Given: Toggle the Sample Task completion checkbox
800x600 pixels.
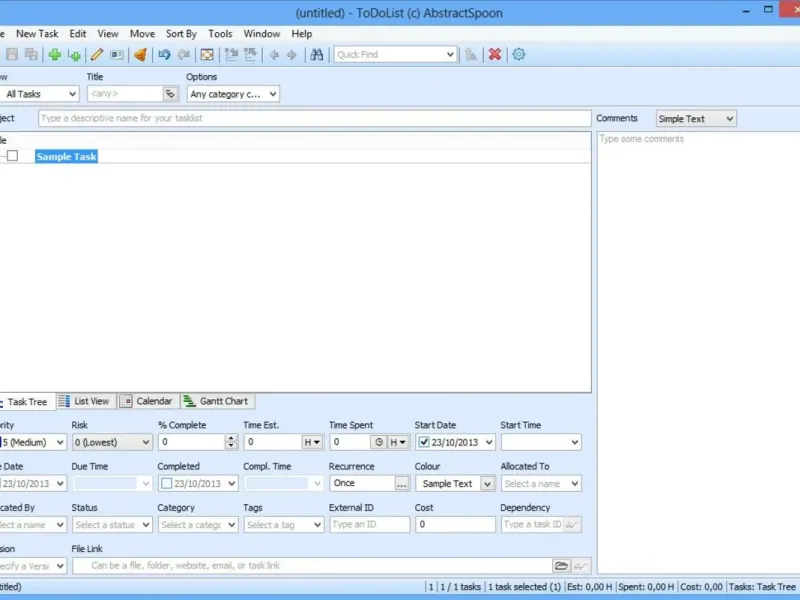Looking at the screenshot, I should coord(12,156).
